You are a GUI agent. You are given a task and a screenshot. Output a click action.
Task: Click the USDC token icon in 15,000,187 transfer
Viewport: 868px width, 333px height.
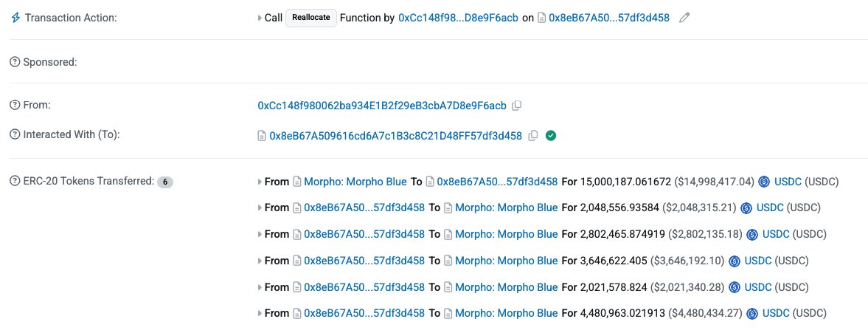pos(764,182)
